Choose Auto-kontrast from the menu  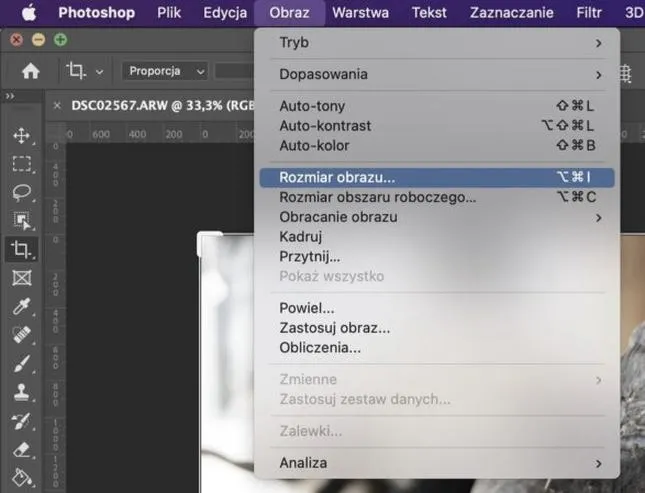point(437,126)
